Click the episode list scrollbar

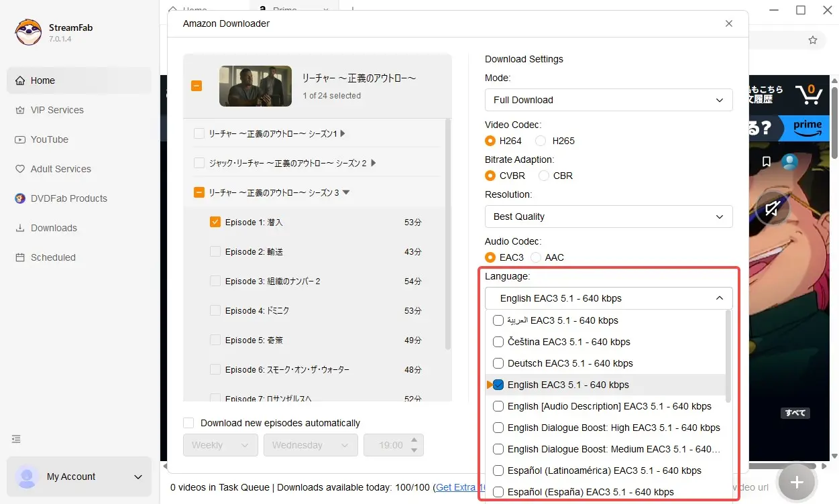[448, 235]
